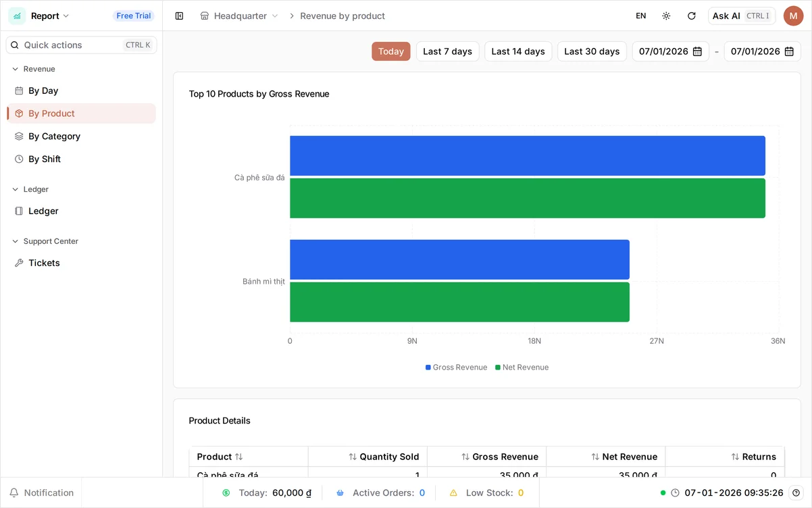The image size is (812, 508).
Task: Click the Headquarter store icon
Action: [205, 16]
